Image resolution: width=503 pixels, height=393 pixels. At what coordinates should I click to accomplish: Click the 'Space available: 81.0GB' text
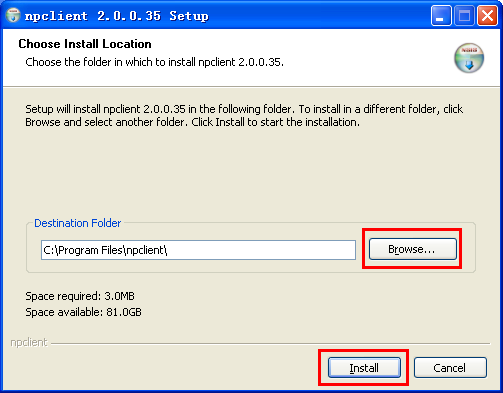[83, 312]
